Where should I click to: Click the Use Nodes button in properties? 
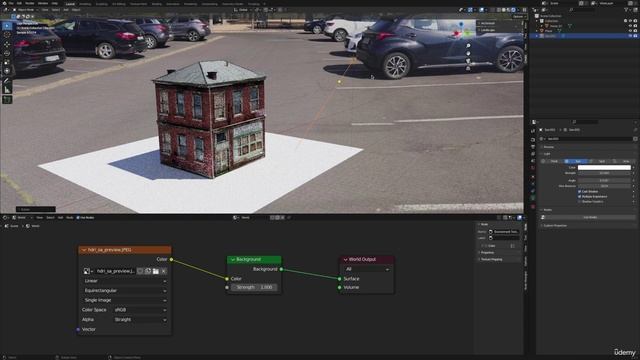[x=590, y=217]
